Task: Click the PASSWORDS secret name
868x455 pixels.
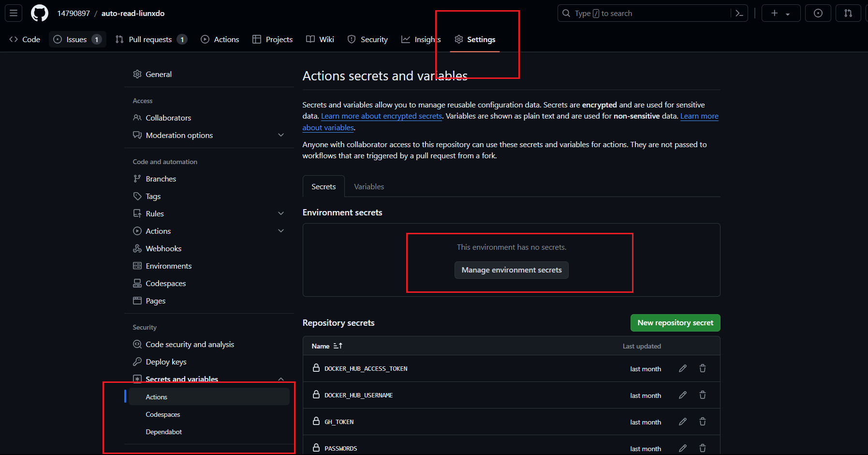Action: (340, 449)
